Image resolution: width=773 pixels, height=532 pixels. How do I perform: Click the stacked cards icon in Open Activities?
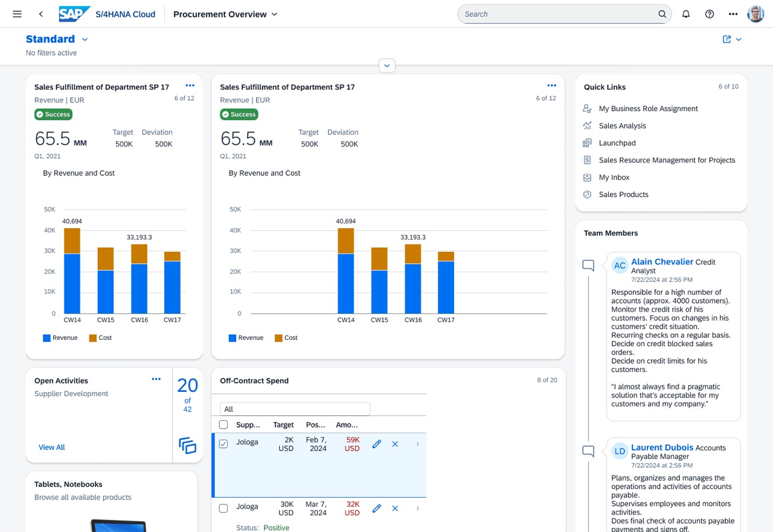[x=188, y=446]
